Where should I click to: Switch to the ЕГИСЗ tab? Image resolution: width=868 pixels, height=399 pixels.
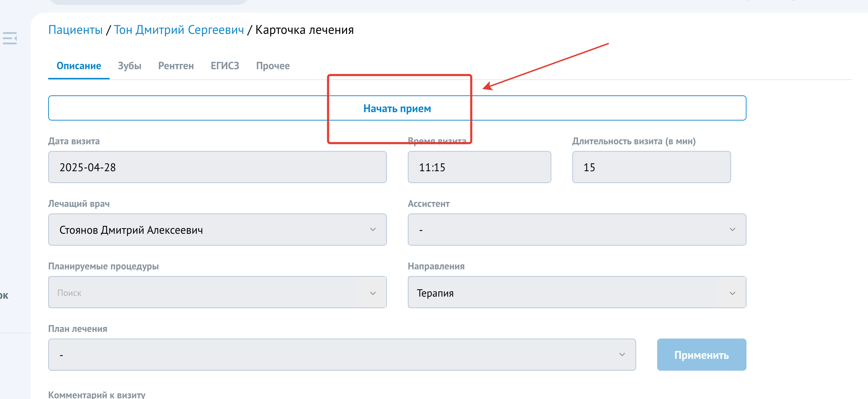tap(225, 66)
